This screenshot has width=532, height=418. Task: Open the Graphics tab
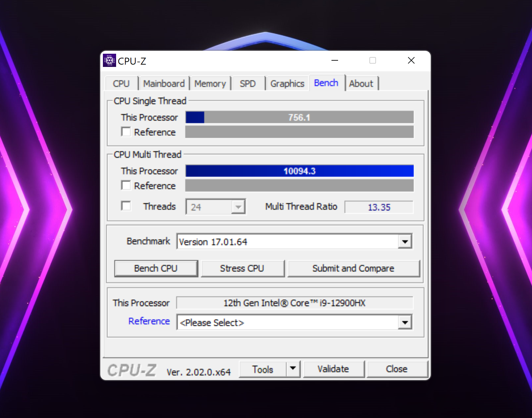point(287,83)
